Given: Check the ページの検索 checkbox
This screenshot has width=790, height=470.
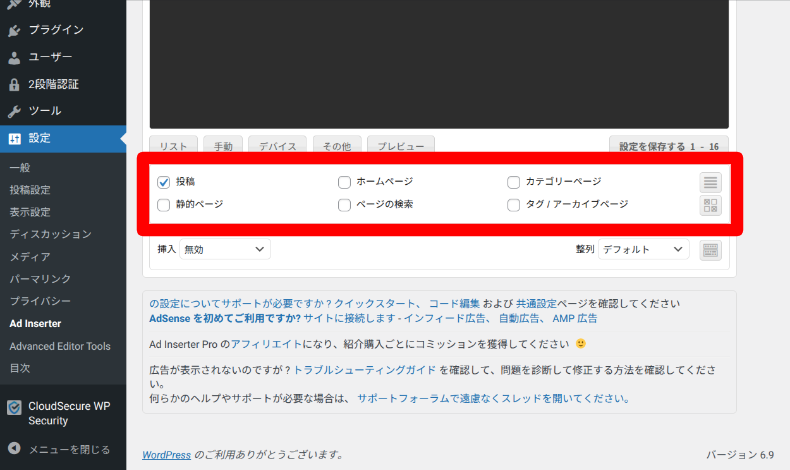Looking at the screenshot, I should [x=344, y=205].
